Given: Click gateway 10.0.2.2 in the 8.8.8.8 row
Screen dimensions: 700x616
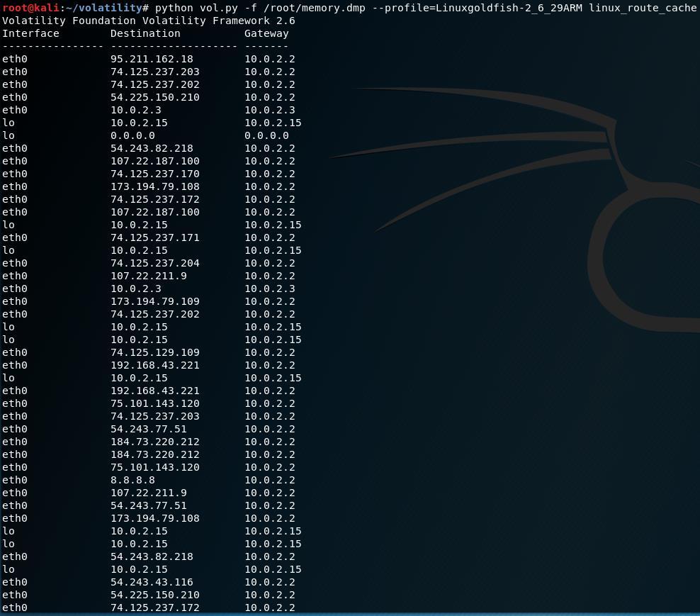Looking at the screenshot, I should pos(270,480).
